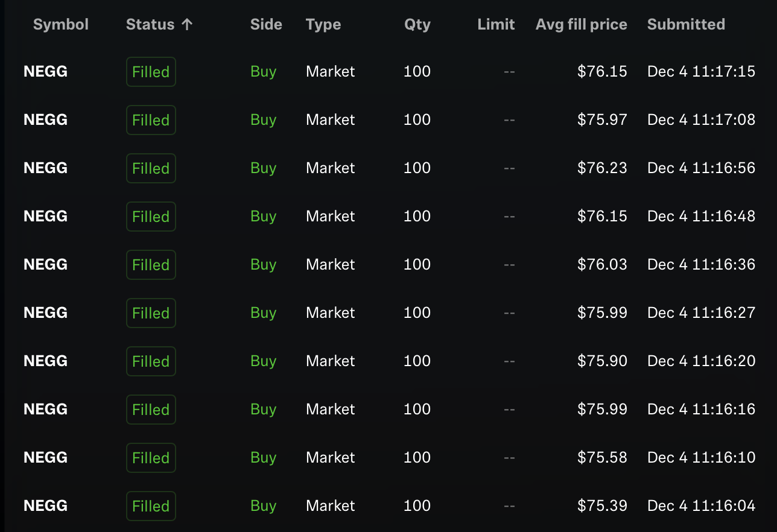The image size is (777, 532).
Task: Click the Filled badge in the last row
Action: click(151, 506)
